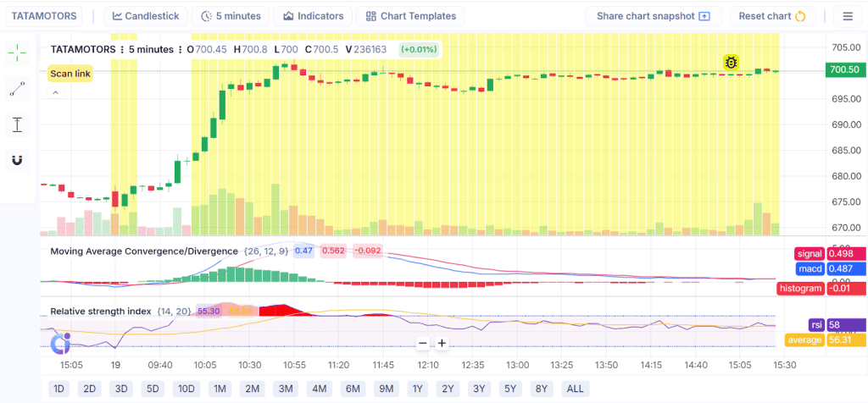Select the 8Y range

pos(542,389)
